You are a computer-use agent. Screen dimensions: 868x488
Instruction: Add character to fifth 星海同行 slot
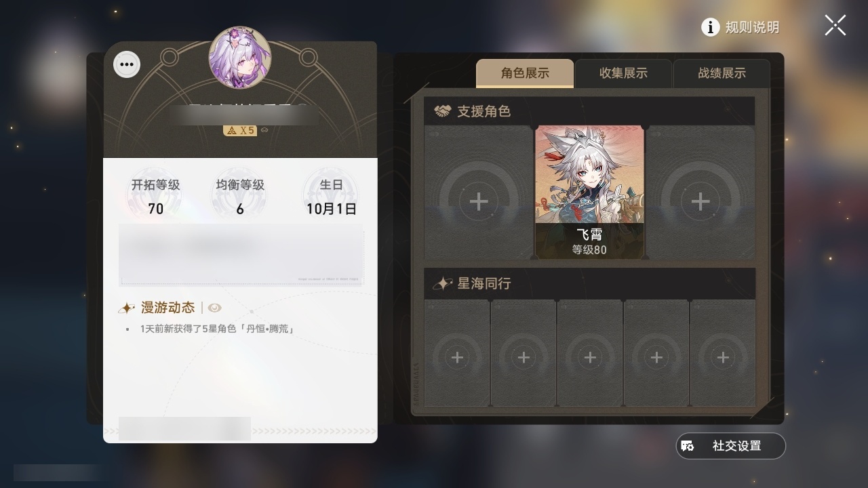[723, 357]
